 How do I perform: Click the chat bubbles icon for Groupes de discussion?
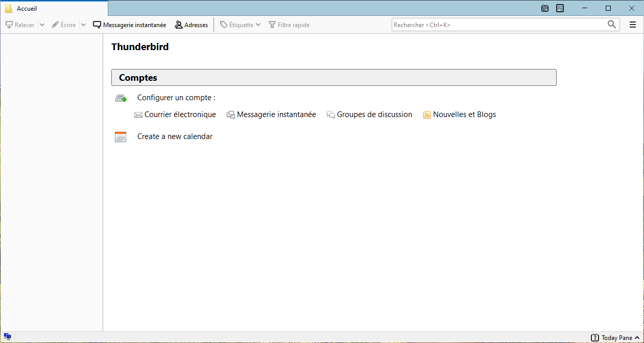(x=331, y=115)
